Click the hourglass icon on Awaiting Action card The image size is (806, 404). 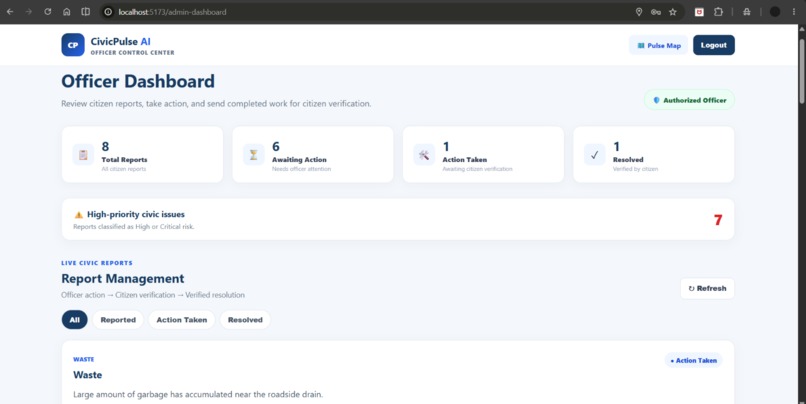pos(253,155)
